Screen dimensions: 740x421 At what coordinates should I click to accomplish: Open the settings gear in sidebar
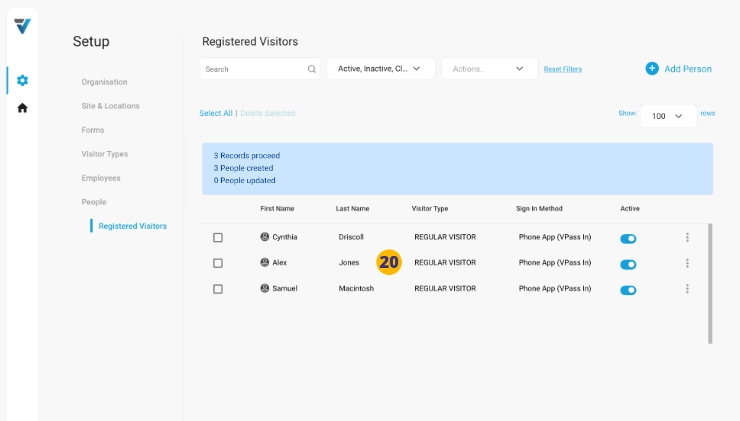22,80
